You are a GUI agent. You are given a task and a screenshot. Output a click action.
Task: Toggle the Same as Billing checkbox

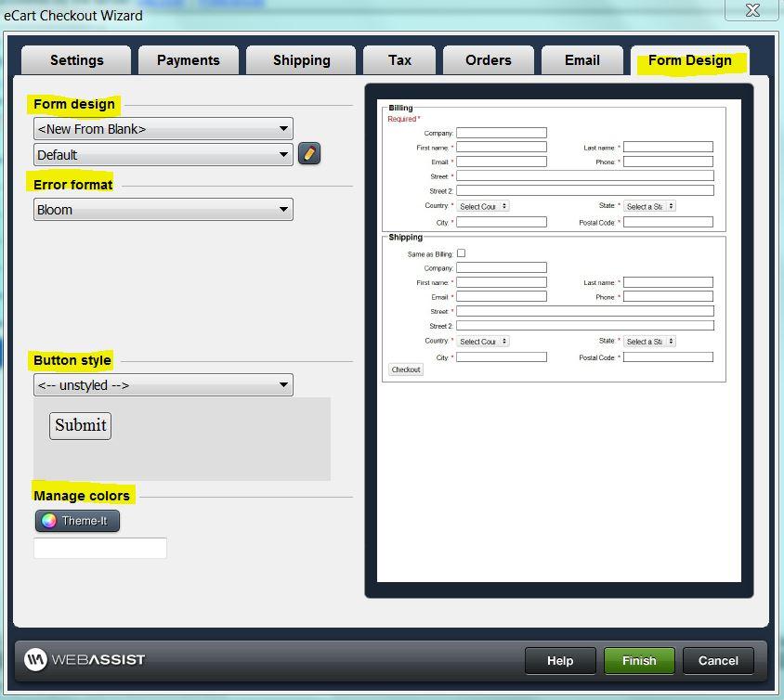[461, 252]
